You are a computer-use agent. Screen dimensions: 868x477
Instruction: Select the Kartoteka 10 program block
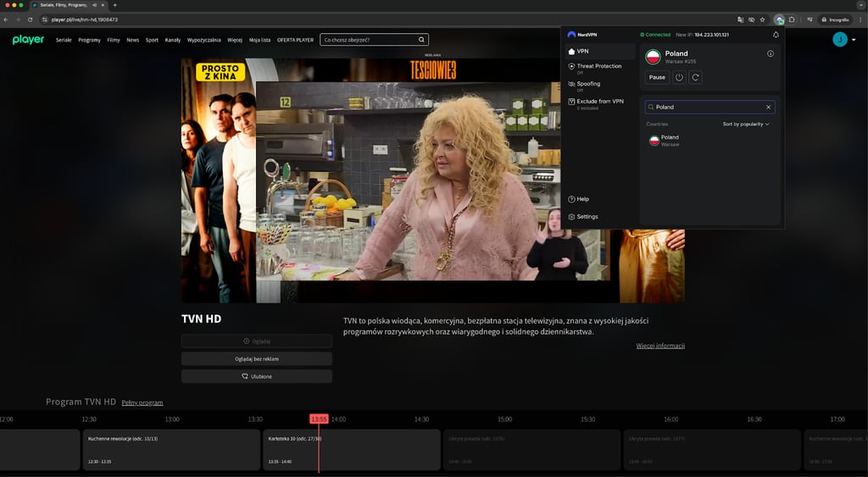[x=352, y=450]
